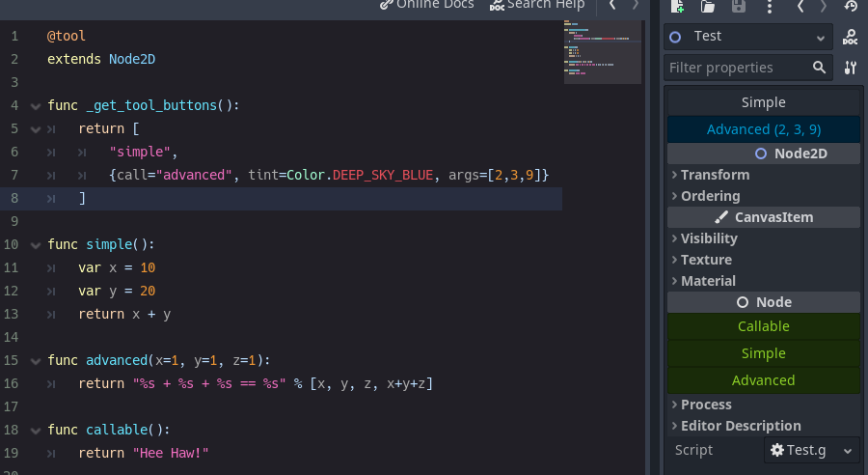Fold the advanced function on line 15
868x475 pixels.
pyautogui.click(x=36, y=361)
